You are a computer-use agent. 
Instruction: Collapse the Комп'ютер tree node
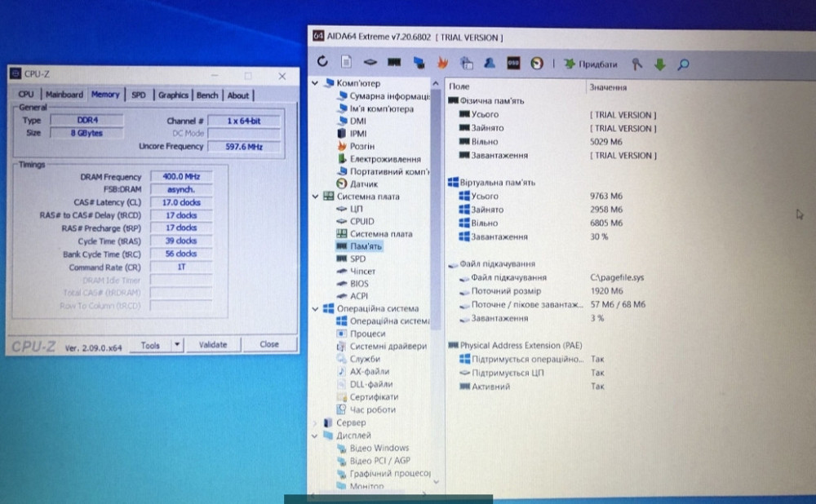click(317, 83)
